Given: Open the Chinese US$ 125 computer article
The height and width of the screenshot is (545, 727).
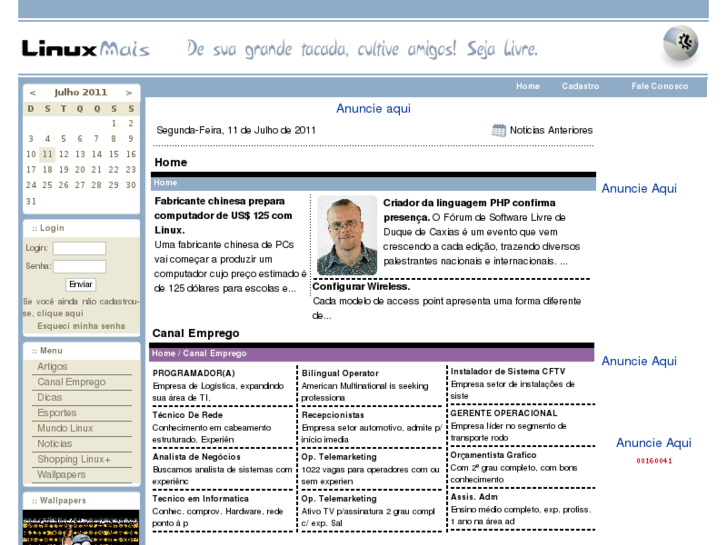Looking at the screenshot, I should 223,216.
